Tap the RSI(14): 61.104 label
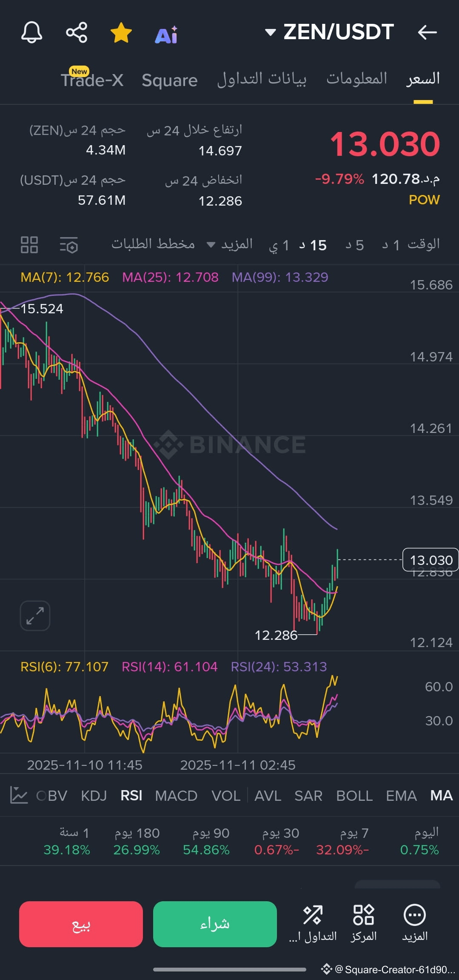 pos(170,666)
